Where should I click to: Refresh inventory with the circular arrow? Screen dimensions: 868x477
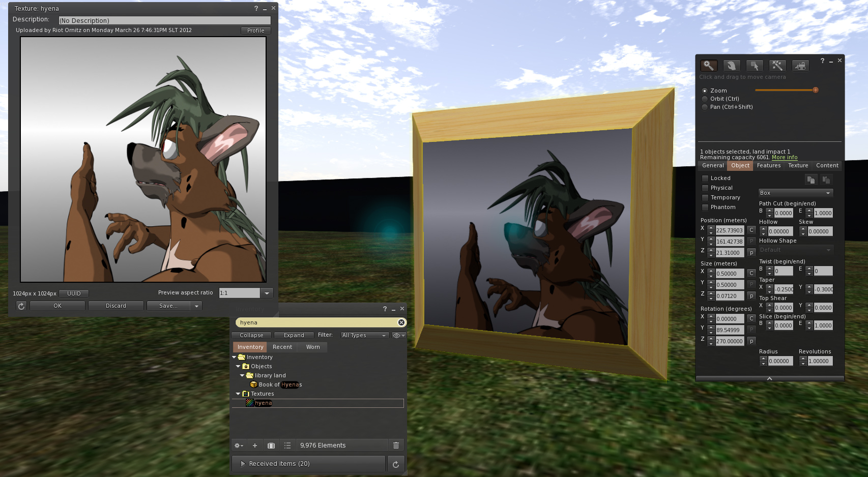(x=396, y=464)
